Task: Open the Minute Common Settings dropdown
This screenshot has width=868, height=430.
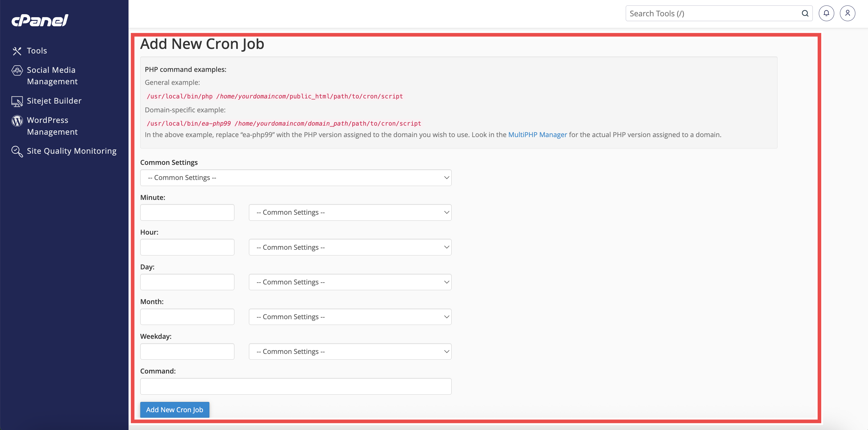Action: click(350, 213)
